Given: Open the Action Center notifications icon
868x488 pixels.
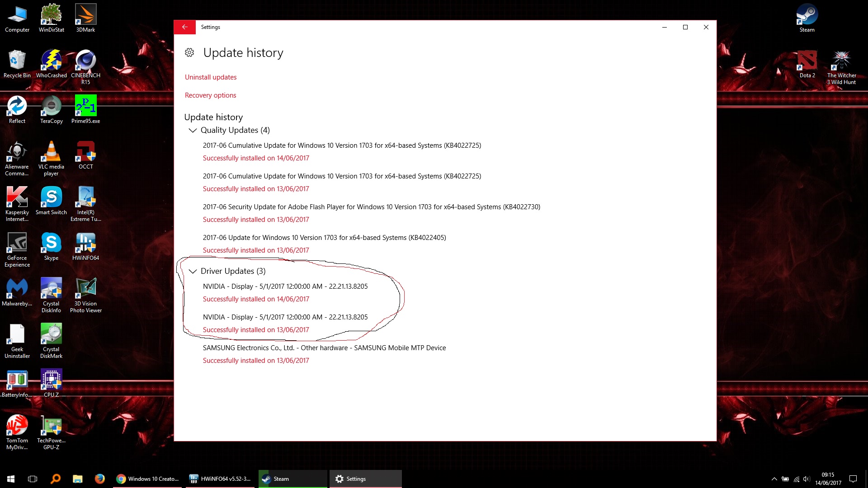Looking at the screenshot, I should pos(853,479).
